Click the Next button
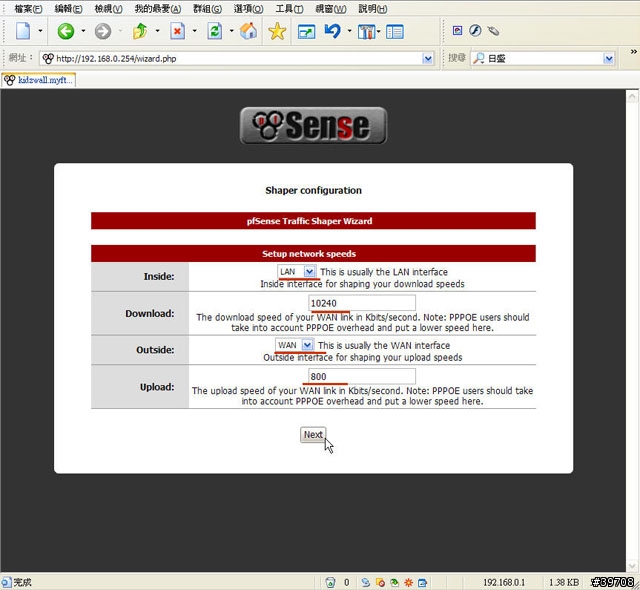This screenshot has width=640, height=590. pyautogui.click(x=313, y=435)
